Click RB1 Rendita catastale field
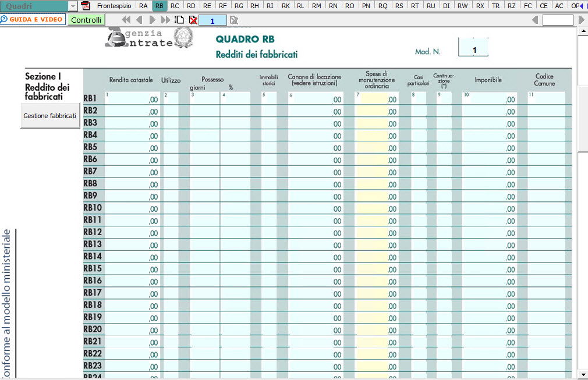 (132, 98)
